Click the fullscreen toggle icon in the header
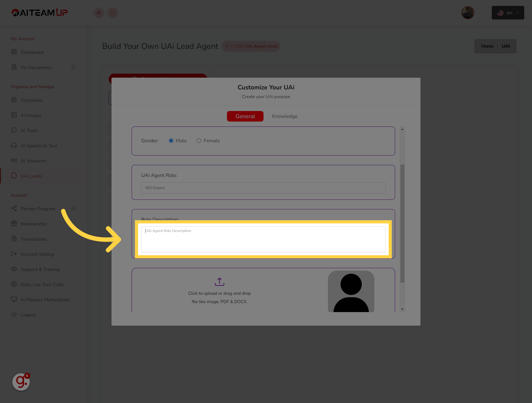The width and height of the screenshot is (532, 403). (112, 13)
